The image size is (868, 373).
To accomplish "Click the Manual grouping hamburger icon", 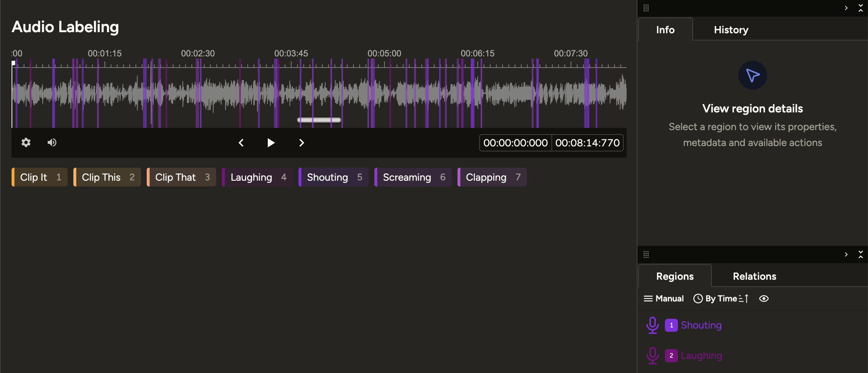I will [x=648, y=299].
